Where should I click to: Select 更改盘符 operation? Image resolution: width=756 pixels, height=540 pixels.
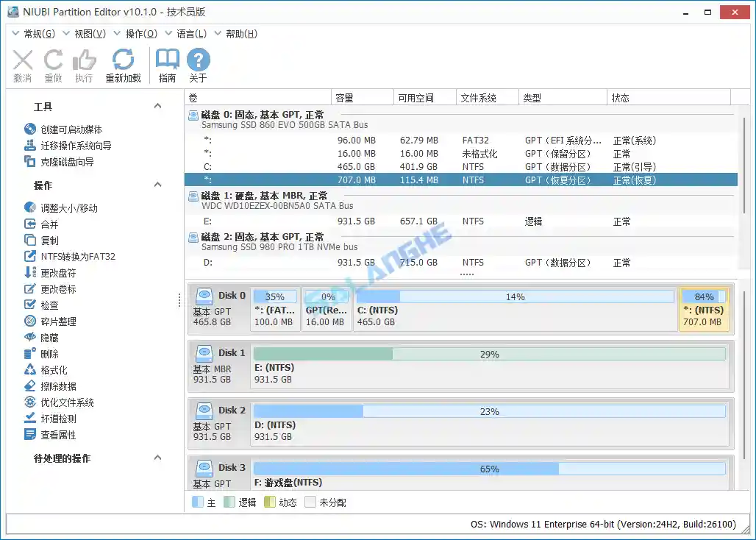pos(50,273)
